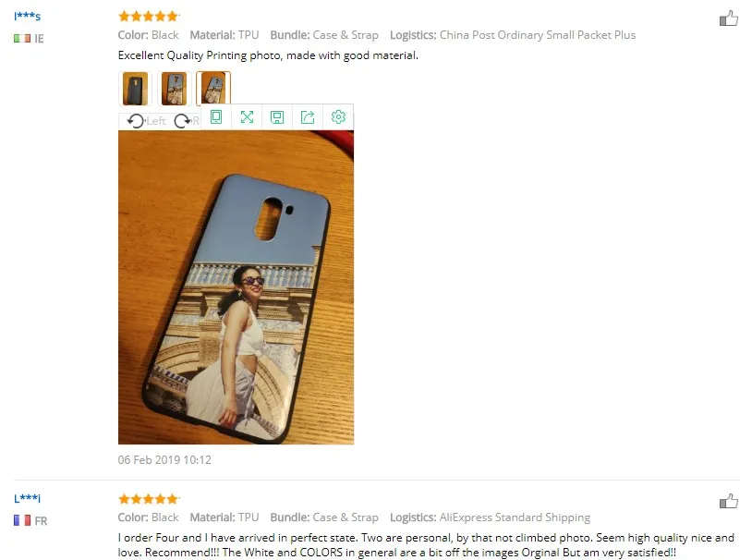740x560 pixels.
Task: Like the l***s review with thumbs up
Action: point(729,18)
